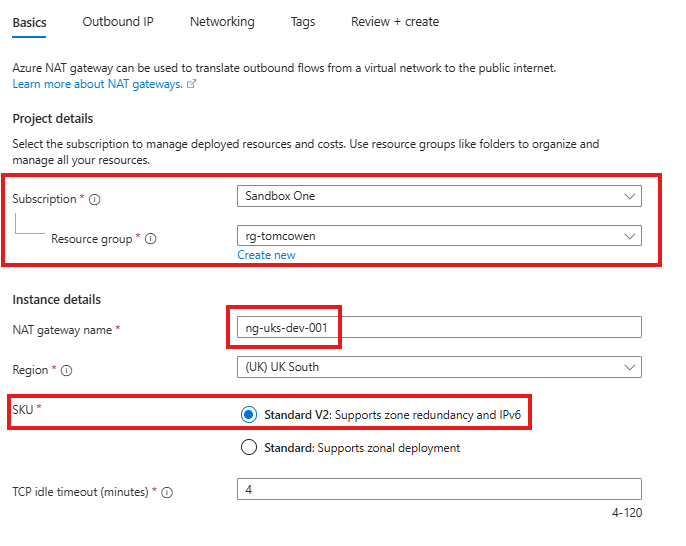Click the info icon next to Subscription

pos(95,200)
